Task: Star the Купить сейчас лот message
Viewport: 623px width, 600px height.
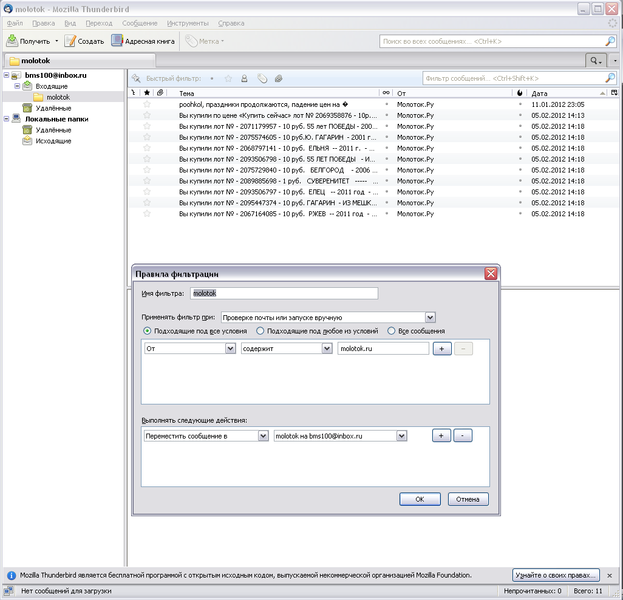Action: click(147, 115)
